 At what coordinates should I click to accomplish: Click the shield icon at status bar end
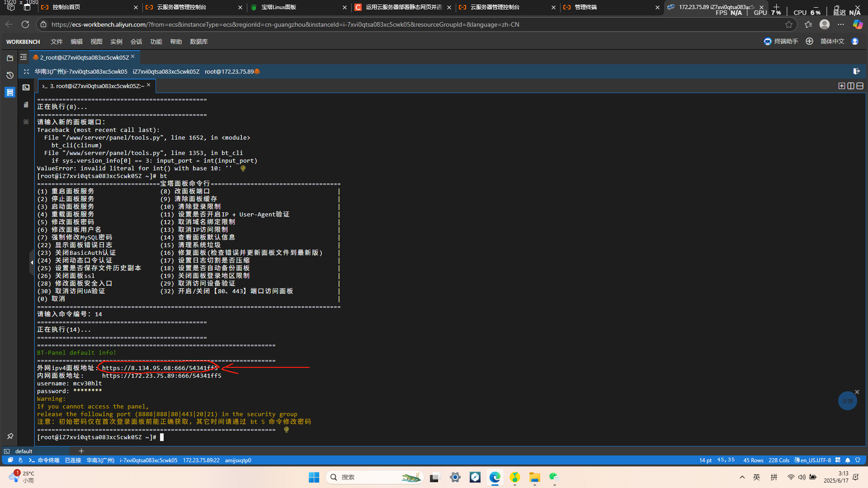(858, 460)
